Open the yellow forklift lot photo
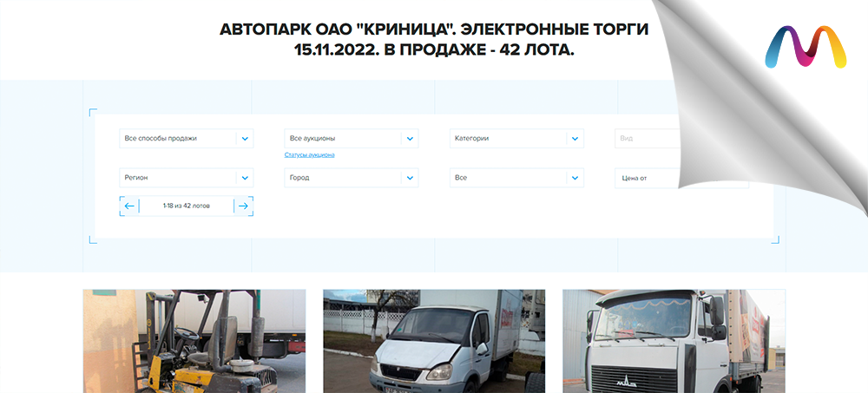The width and height of the screenshot is (868, 393). 194,341
